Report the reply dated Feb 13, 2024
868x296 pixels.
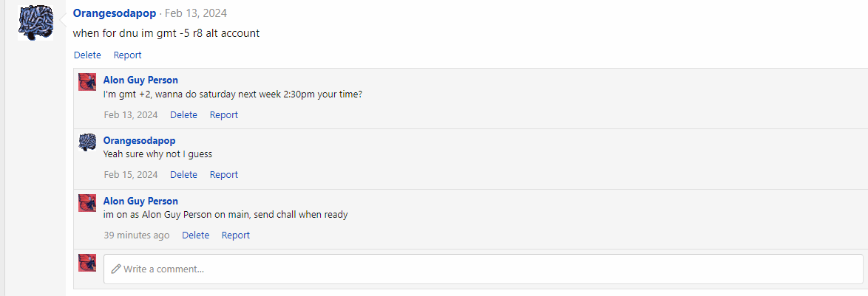[223, 115]
